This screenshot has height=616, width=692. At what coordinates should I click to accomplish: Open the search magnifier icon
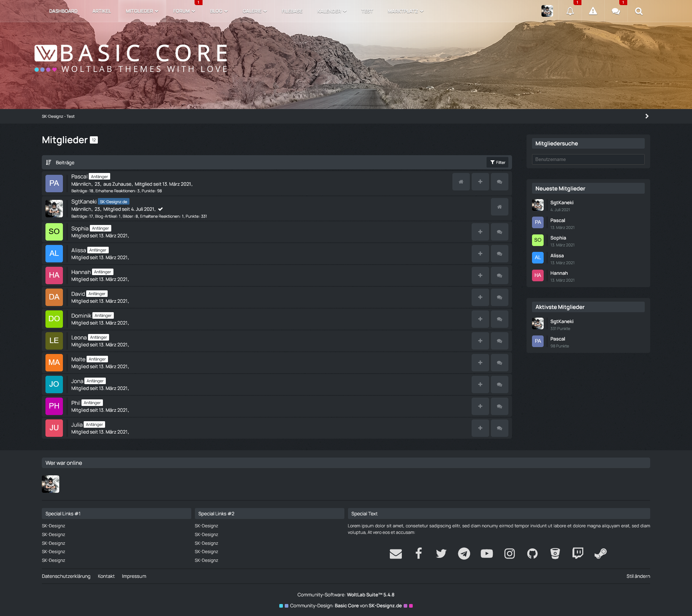tap(639, 11)
